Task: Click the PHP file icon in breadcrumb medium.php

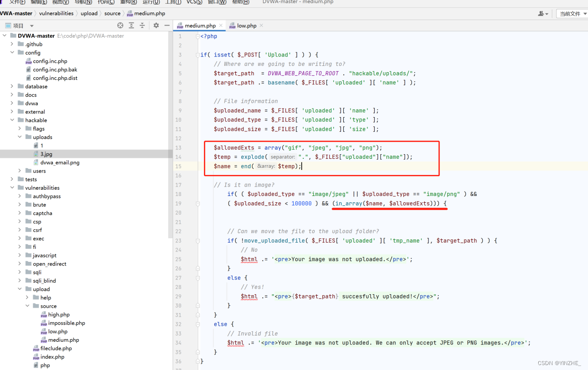Action: [x=130, y=14]
